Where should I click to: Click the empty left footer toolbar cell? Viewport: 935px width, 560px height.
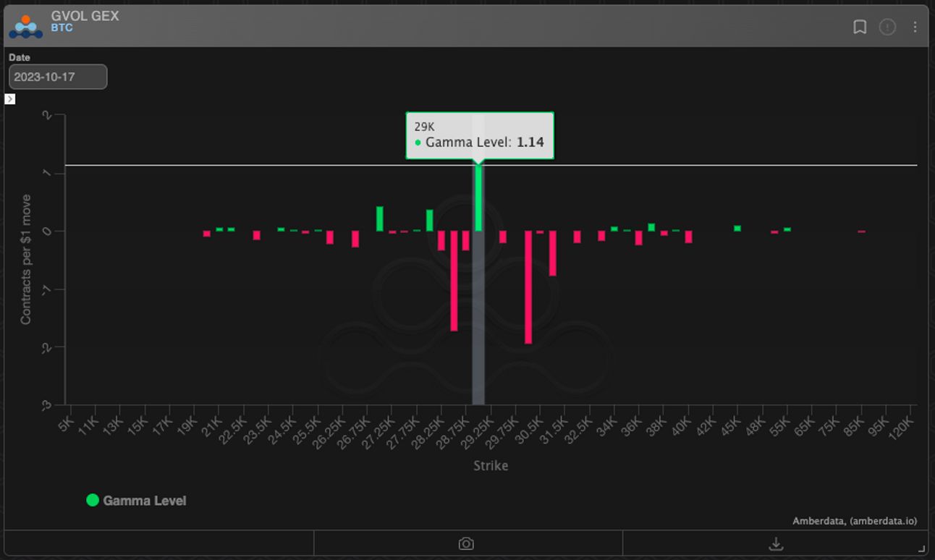click(159, 543)
